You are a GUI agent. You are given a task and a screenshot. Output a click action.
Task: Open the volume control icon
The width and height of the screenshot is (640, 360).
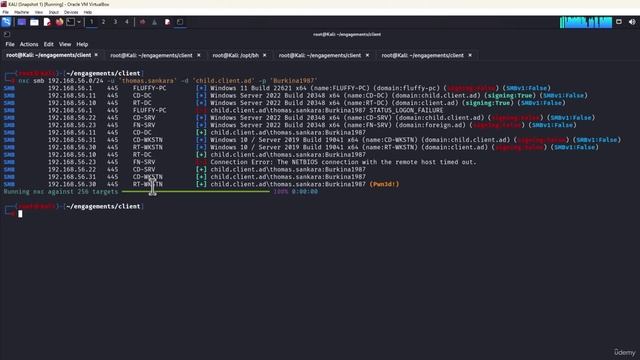[632, 22]
